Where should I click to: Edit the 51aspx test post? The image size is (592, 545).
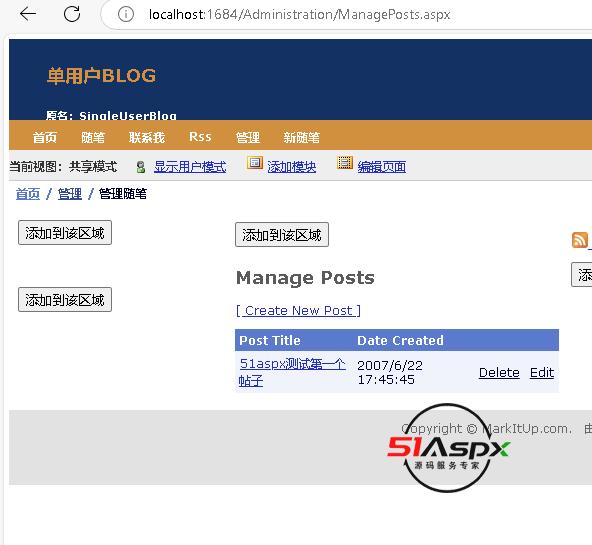click(x=542, y=373)
